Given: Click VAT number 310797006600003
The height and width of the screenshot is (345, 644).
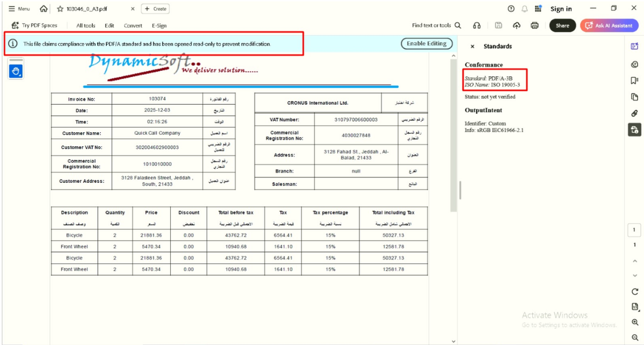Looking at the screenshot, I should pyautogui.click(x=356, y=119).
